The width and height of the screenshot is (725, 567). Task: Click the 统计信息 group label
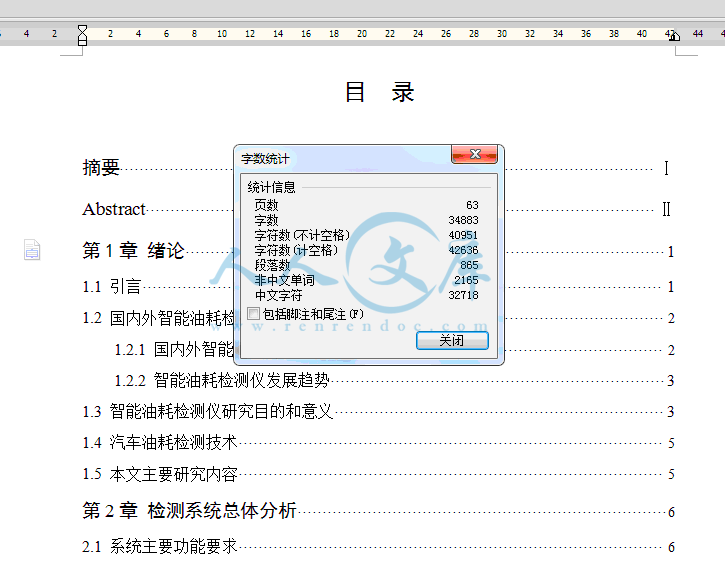coord(271,187)
